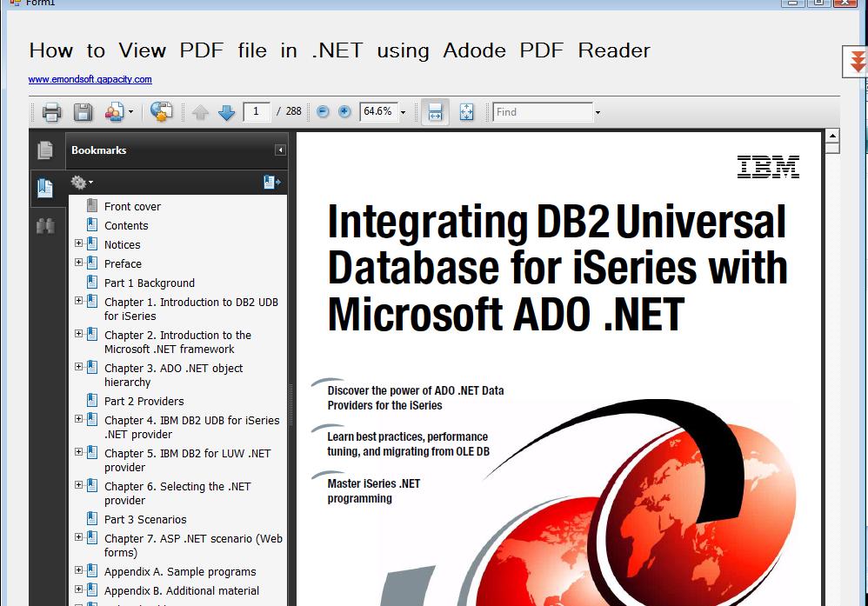The image size is (868, 606).
Task: Open Appendix A. Sample programs bookmark
Action: [180, 572]
